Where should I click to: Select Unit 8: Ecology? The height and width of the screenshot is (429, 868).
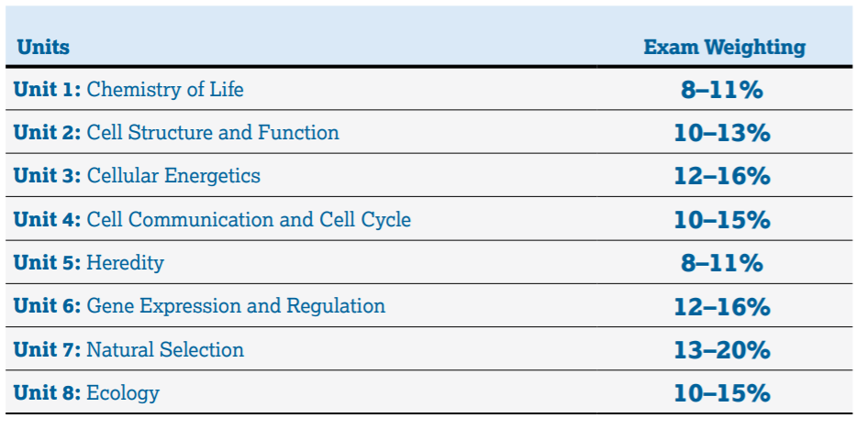pos(86,393)
